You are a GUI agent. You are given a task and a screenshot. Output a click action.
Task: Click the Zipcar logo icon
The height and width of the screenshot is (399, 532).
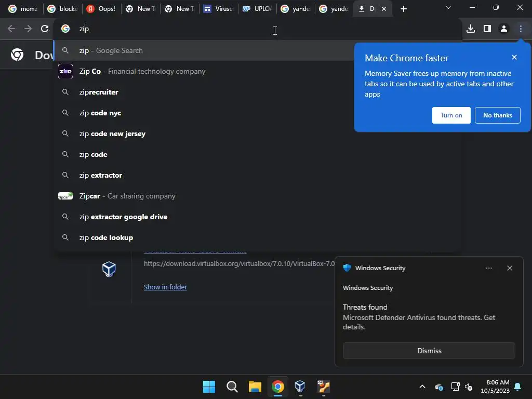point(65,196)
